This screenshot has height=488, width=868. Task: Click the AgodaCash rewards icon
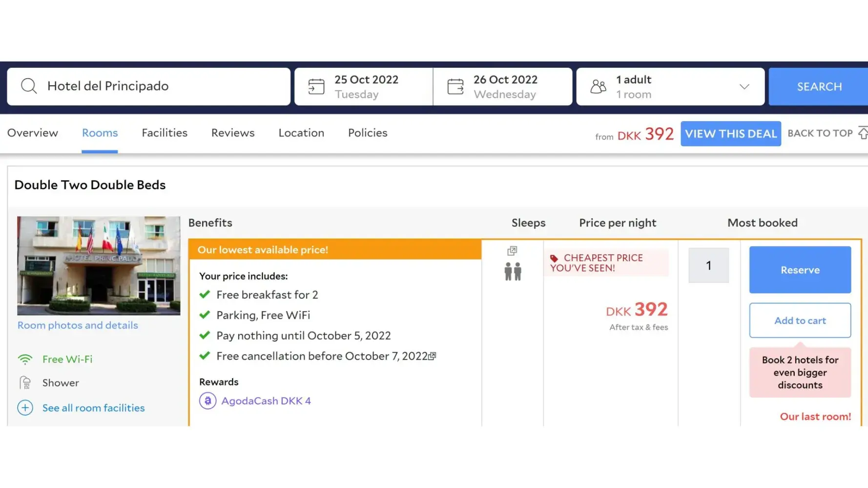coord(207,401)
